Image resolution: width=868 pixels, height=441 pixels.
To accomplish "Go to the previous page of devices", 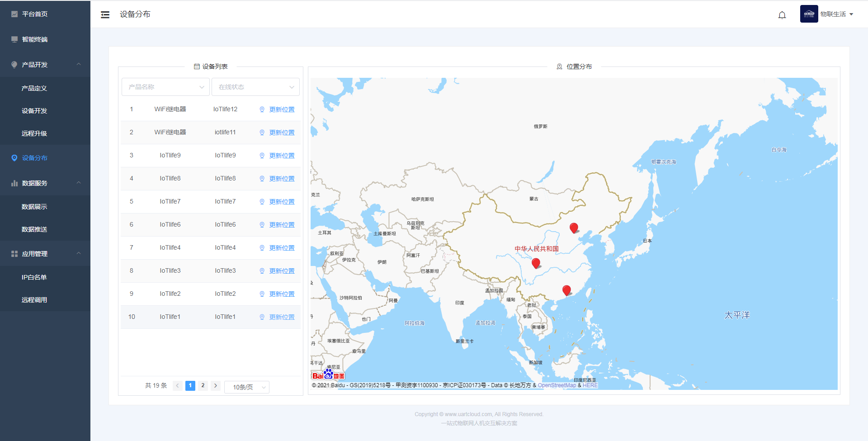I will tap(178, 386).
